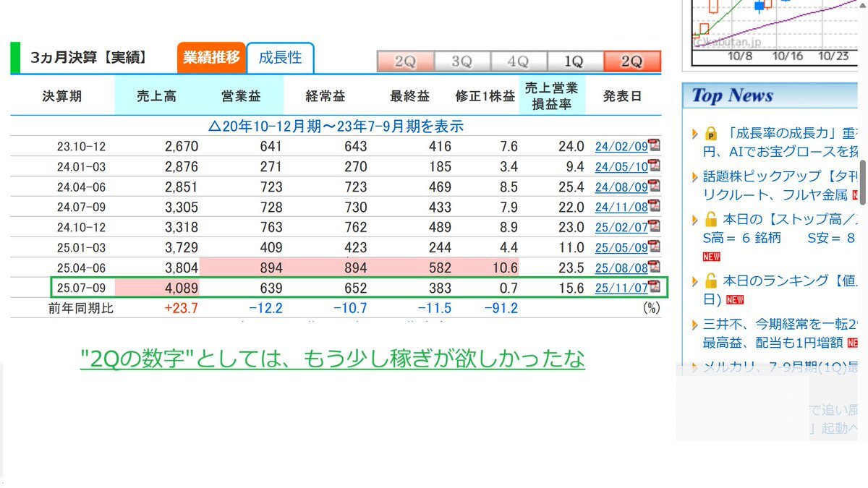
Task: Switch to the 成長性 tab
Action: click(x=280, y=58)
